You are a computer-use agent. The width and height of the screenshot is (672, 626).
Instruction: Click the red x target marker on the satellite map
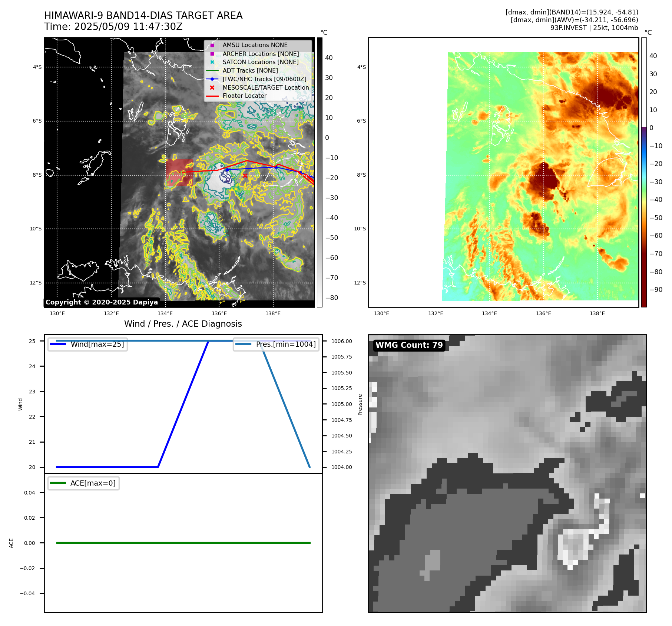[245, 176]
